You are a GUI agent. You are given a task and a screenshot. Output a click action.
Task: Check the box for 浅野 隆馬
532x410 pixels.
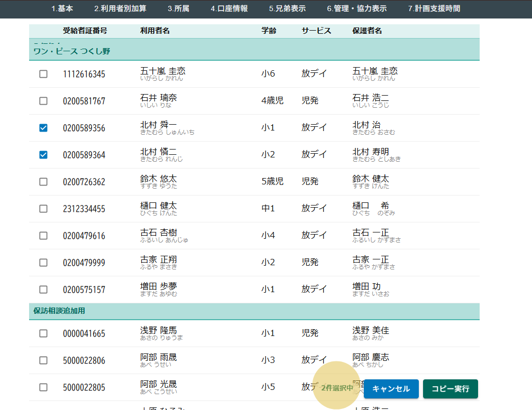click(x=43, y=333)
